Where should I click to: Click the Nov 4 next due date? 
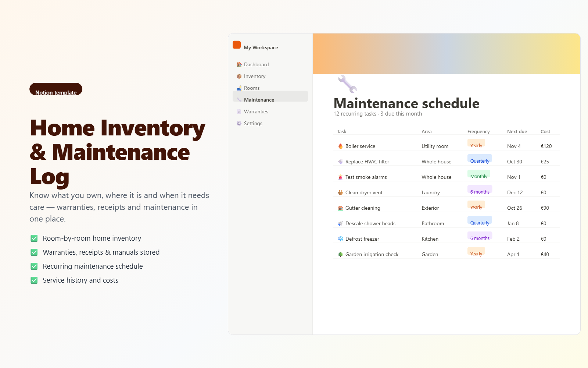pos(514,146)
